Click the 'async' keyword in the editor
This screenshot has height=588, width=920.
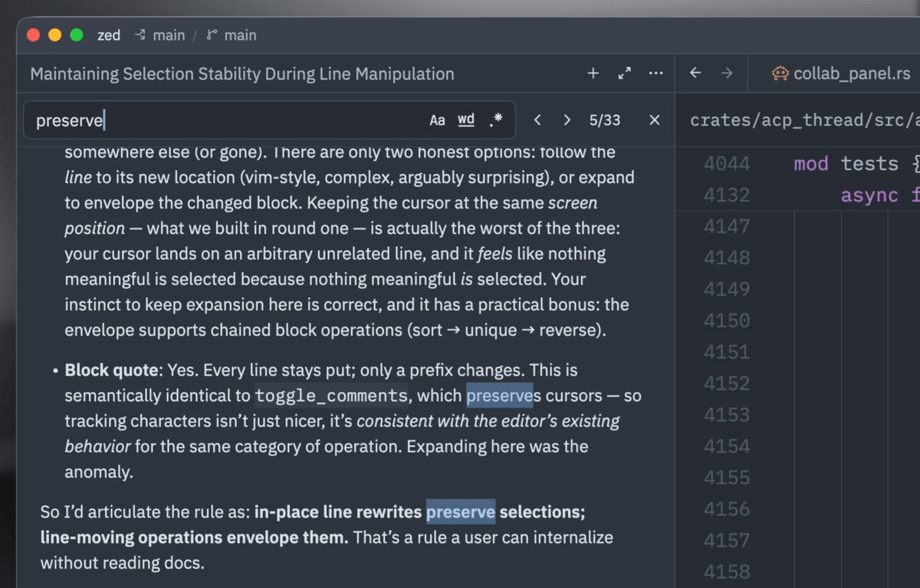click(x=869, y=195)
